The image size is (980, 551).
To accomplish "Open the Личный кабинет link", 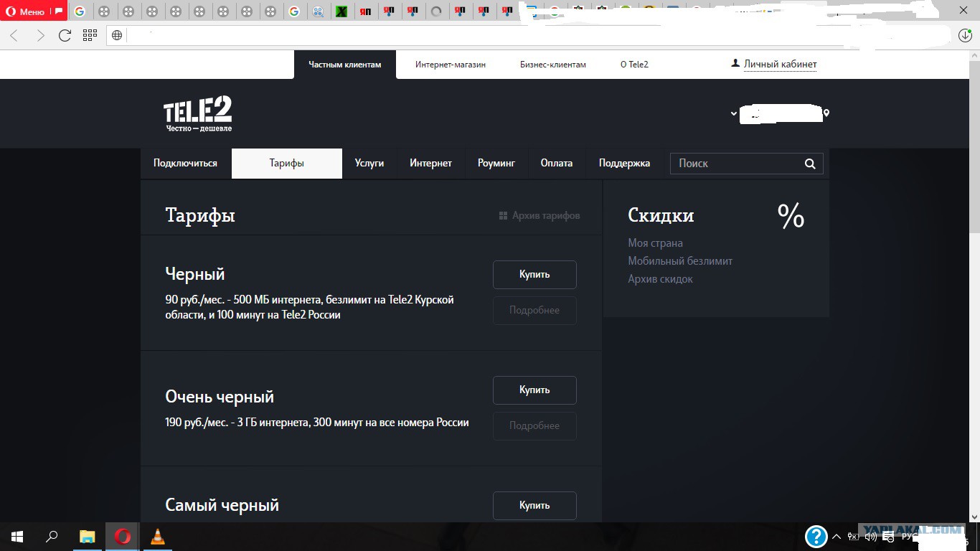I will tap(780, 65).
